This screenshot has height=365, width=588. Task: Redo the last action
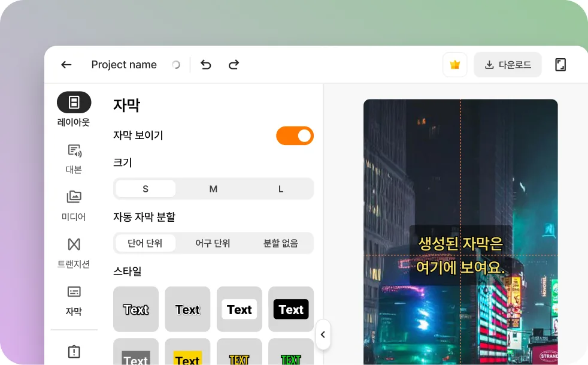tap(234, 65)
